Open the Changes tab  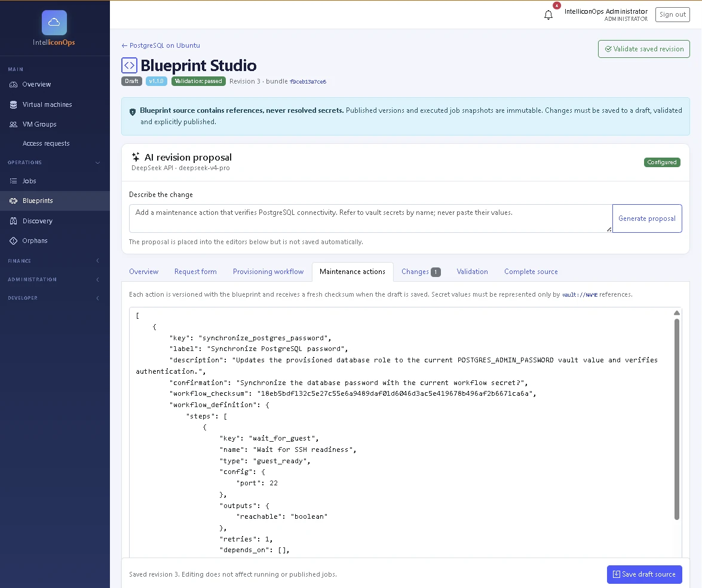(x=421, y=272)
